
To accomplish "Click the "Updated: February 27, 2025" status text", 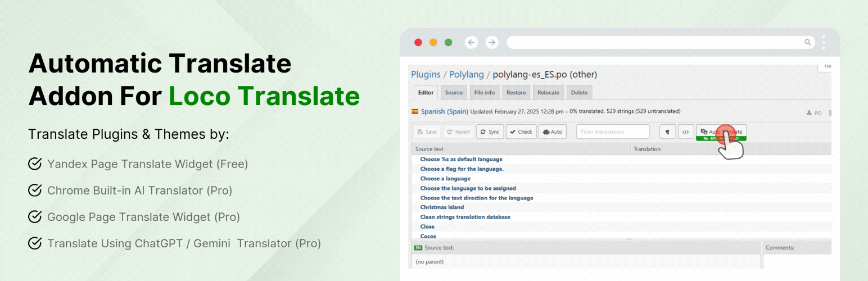I will tap(517, 112).
